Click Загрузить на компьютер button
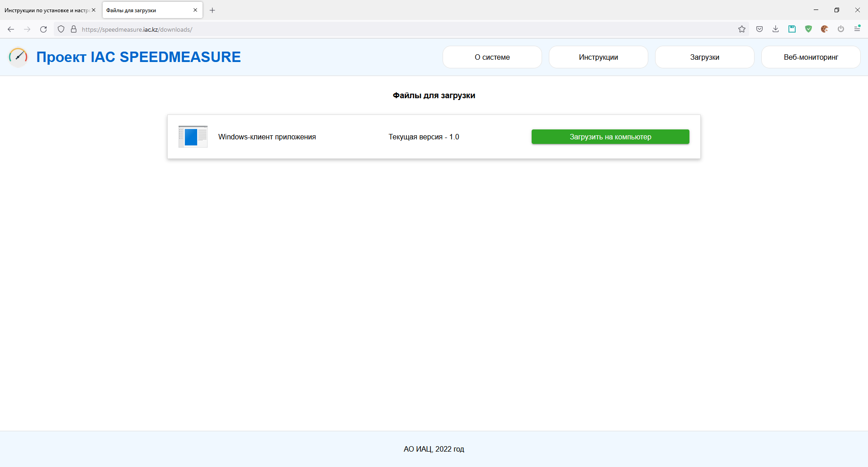Screen dimensions: 868x467 (x=610, y=137)
